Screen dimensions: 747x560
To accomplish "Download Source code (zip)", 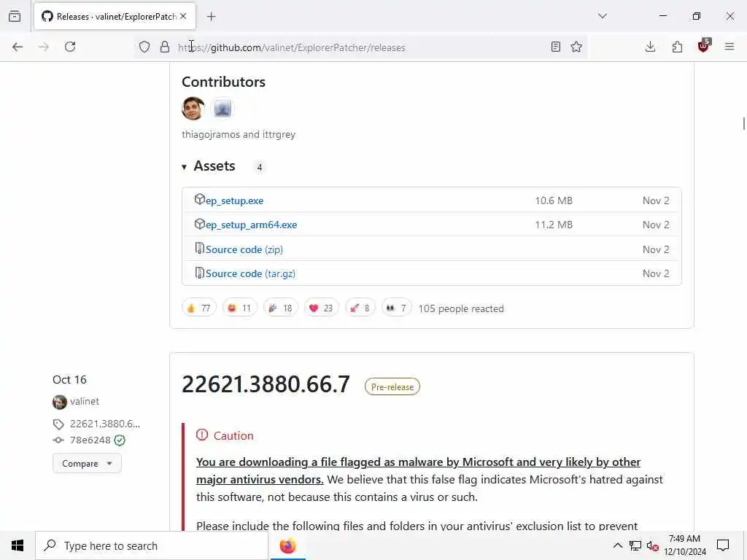I will coord(244,249).
